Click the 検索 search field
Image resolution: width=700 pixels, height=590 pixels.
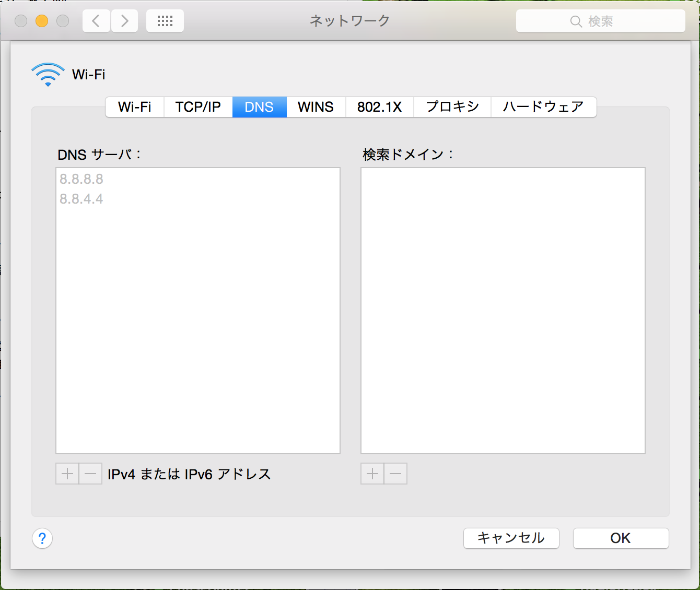600,21
